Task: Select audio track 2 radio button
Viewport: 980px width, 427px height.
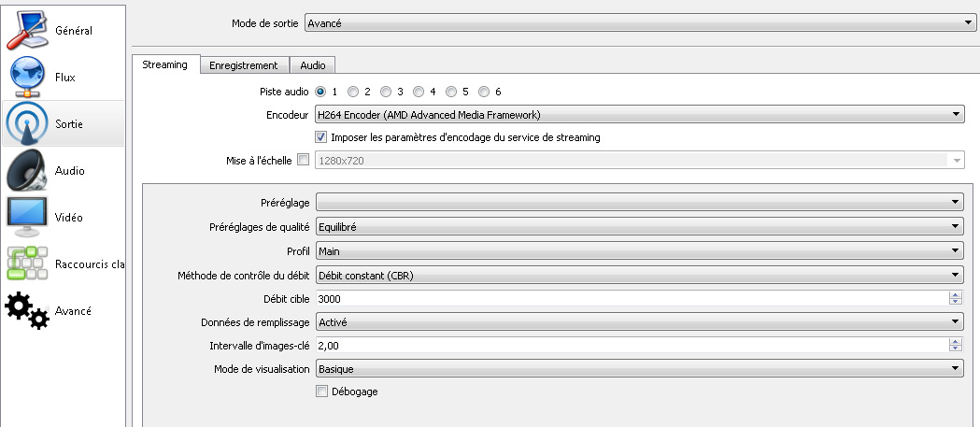Action: pos(353,92)
